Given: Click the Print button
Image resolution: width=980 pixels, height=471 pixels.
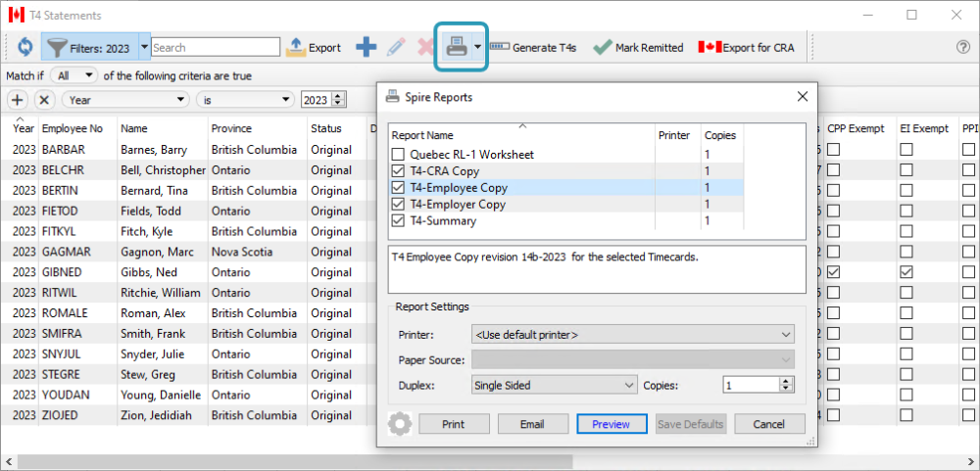Looking at the screenshot, I should pos(454,424).
